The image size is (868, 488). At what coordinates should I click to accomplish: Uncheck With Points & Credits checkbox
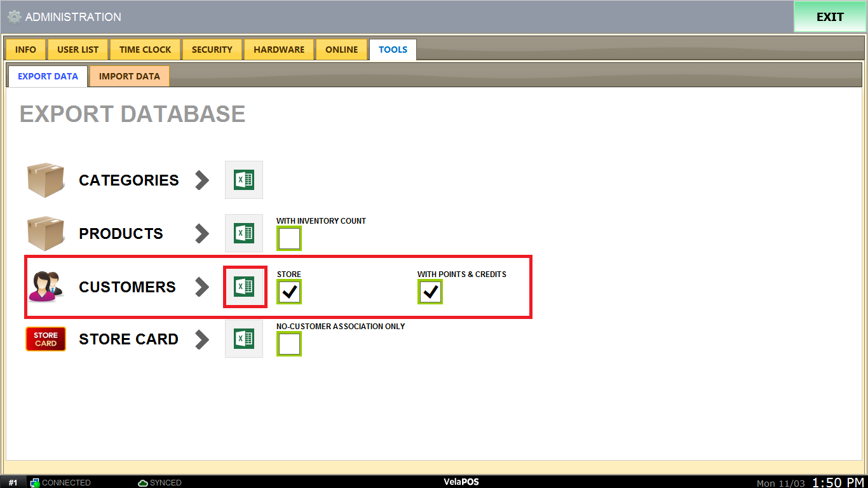pyautogui.click(x=430, y=292)
